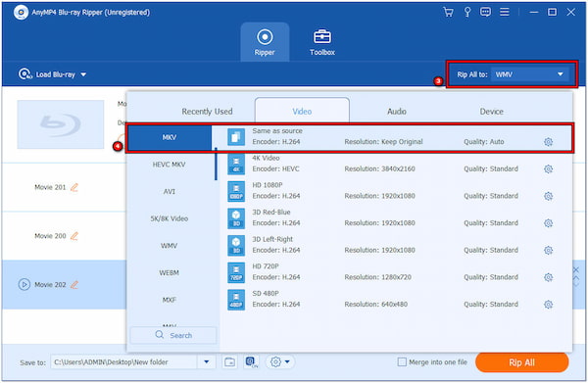The height and width of the screenshot is (383, 588).
Task: Choose MXF in the format list
Action: point(170,300)
